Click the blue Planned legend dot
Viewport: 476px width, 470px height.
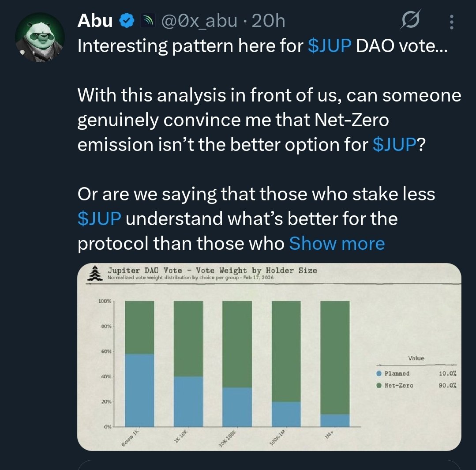point(379,374)
